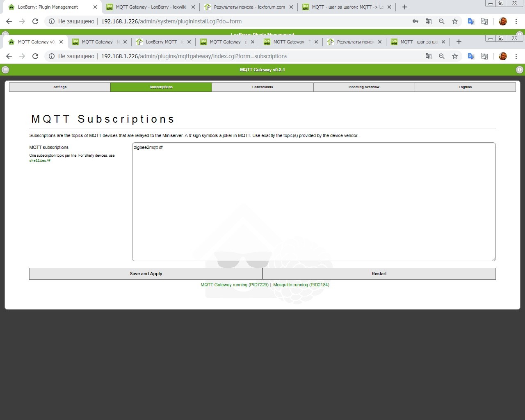The height and width of the screenshot is (420, 525).
Task: Open the LoxBerry hamburger menu on the green header
Action: [x=5, y=70]
